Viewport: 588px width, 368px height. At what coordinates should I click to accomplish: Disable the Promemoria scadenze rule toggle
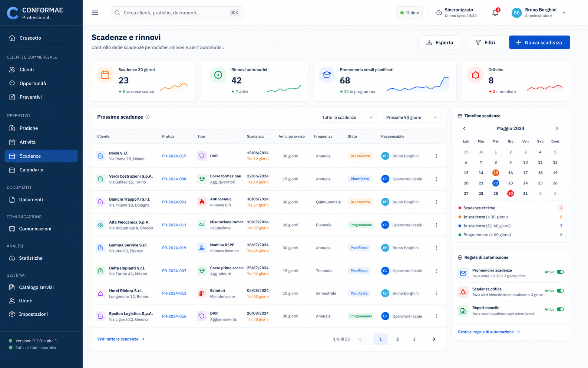click(560, 272)
